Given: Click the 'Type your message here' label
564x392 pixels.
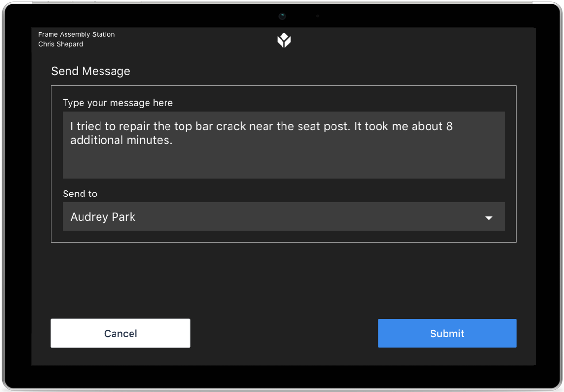Looking at the screenshot, I should (x=117, y=103).
